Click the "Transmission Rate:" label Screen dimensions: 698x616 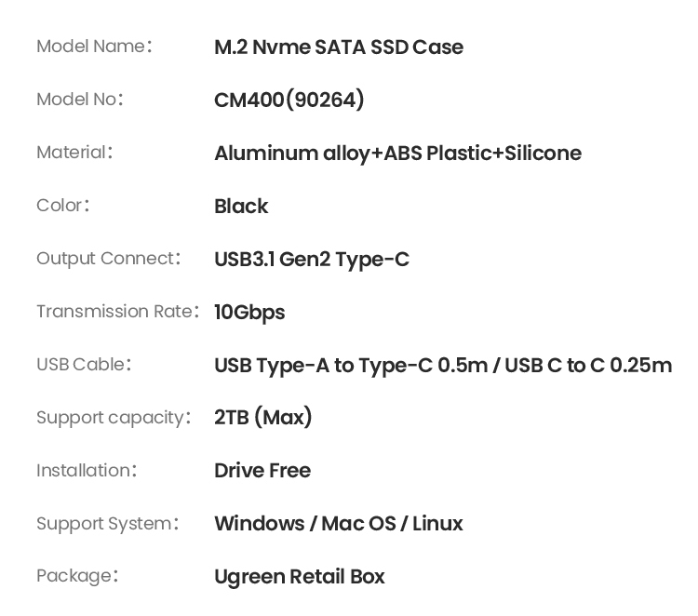pos(117,312)
